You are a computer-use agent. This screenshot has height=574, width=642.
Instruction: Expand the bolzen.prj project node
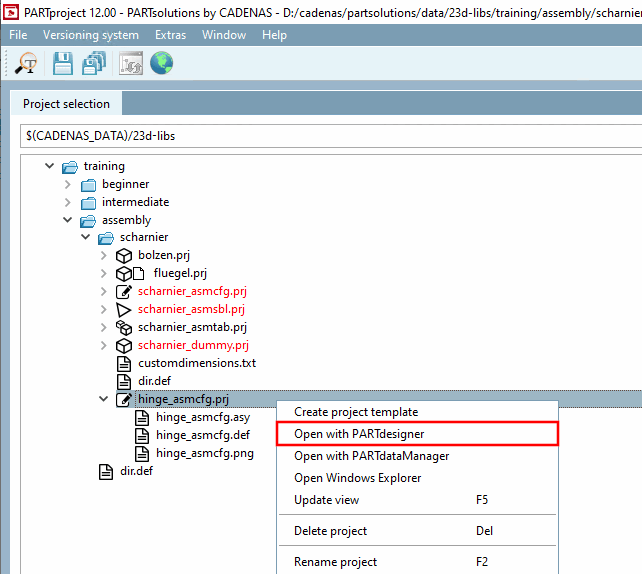pyautogui.click(x=104, y=255)
